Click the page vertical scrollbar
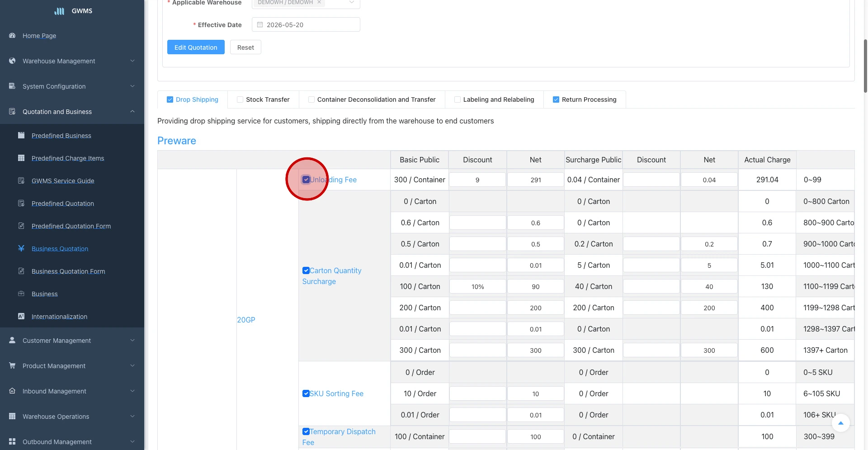Screen dimensions: 868x450 (865, 66)
